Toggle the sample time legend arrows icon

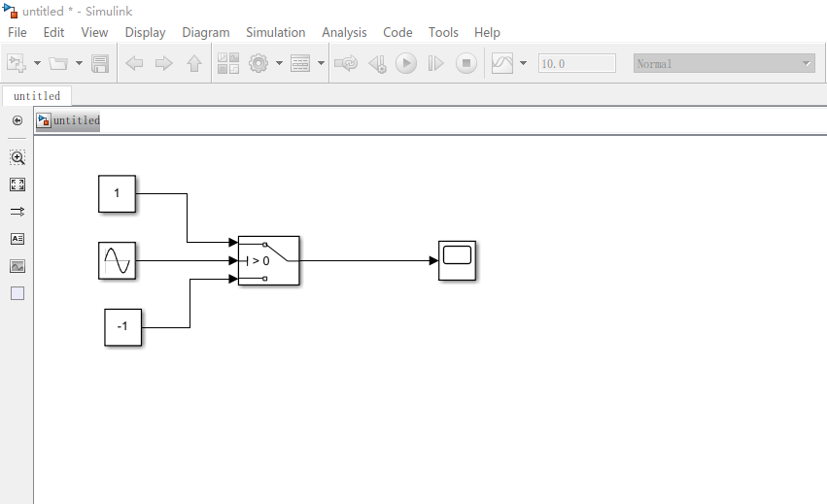17,212
